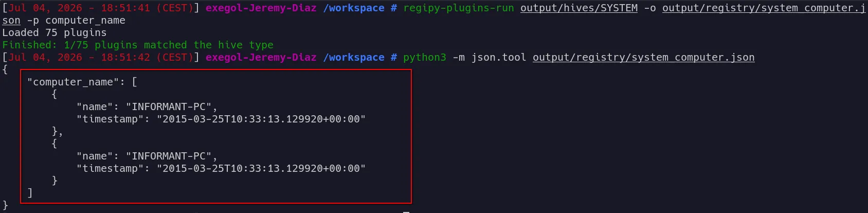Image resolution: width=868 pixels, height=213 pixels.
Task: Click the second "INFORMANT-PC" name value
Action: click(x=169, y=156)
